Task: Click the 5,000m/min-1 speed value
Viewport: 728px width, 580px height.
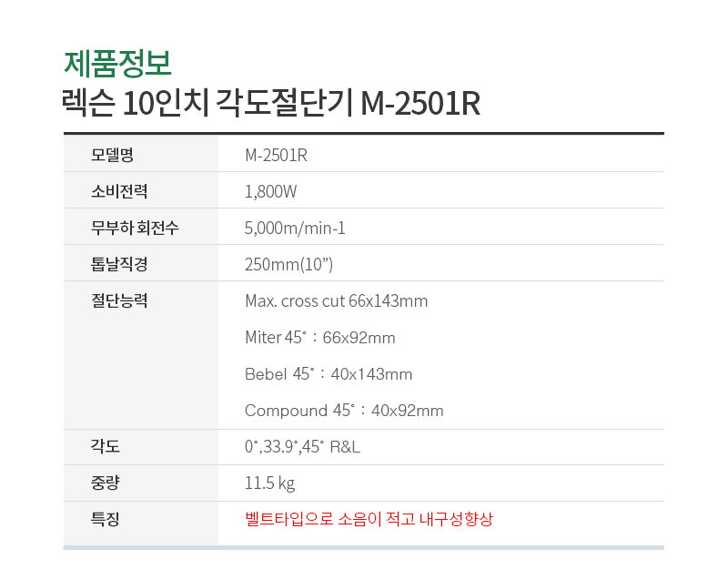Action: click(295, 228)
